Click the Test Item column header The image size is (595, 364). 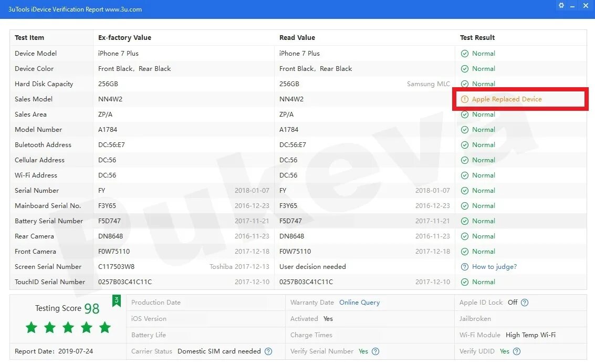click(29, 38)
